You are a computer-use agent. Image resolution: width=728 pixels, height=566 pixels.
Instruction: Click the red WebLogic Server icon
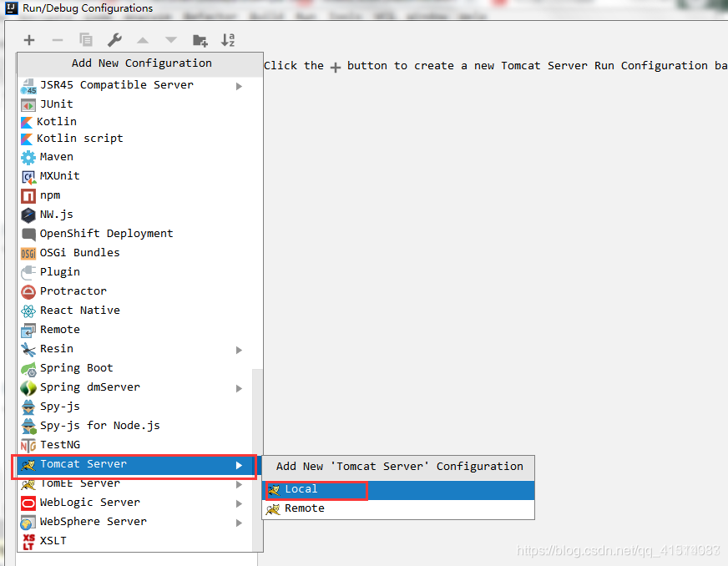click(x=28, y=503)
